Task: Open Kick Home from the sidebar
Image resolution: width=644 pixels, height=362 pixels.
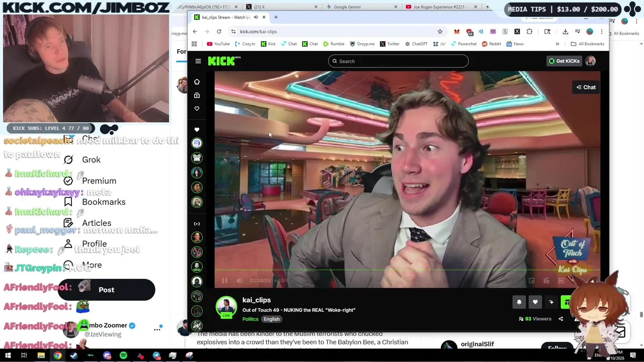Action: (x=197, y=82)
